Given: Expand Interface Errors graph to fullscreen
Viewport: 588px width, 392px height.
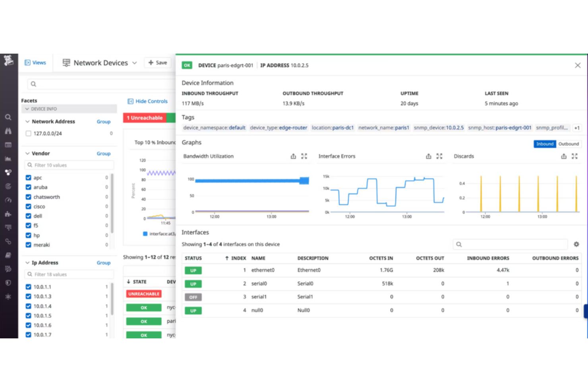Looking at the screenshot, I should [x=439, y=156].
